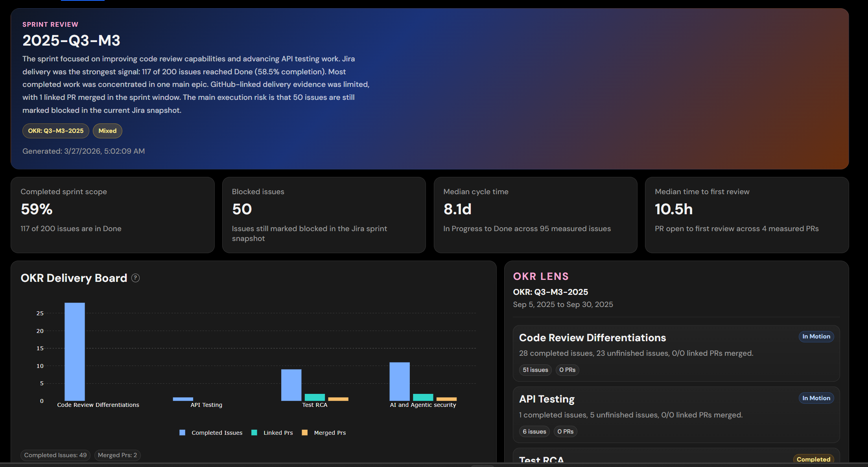
Task: Click Code Review Differentiations completed issues bar
Action: 75,352
